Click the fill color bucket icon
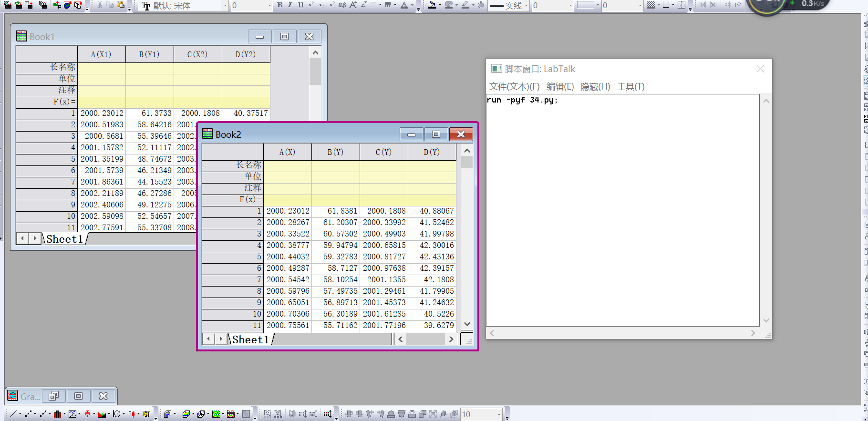Image resolution: width=868 pixels, height=421 pixels. tap(432, 5)
